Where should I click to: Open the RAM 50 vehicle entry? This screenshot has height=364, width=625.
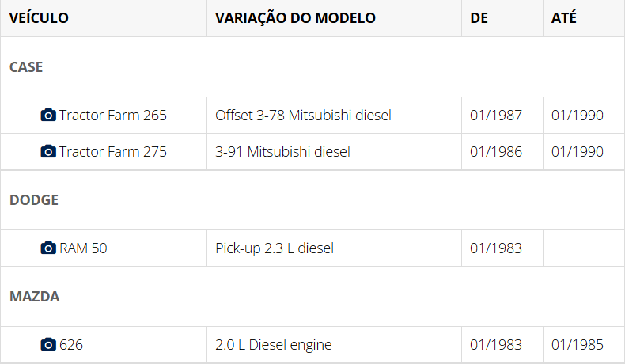click(83, 248)
